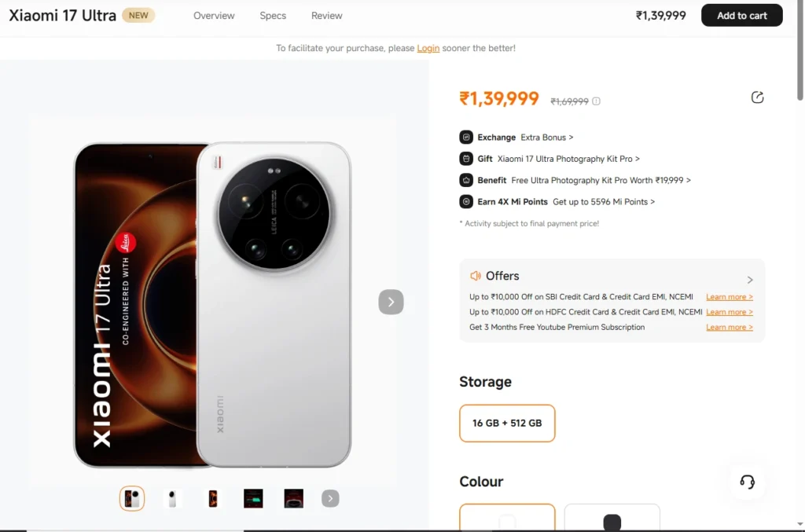
Task: Click the info icon beside the strikethrough price
Action: pos(596,101)
